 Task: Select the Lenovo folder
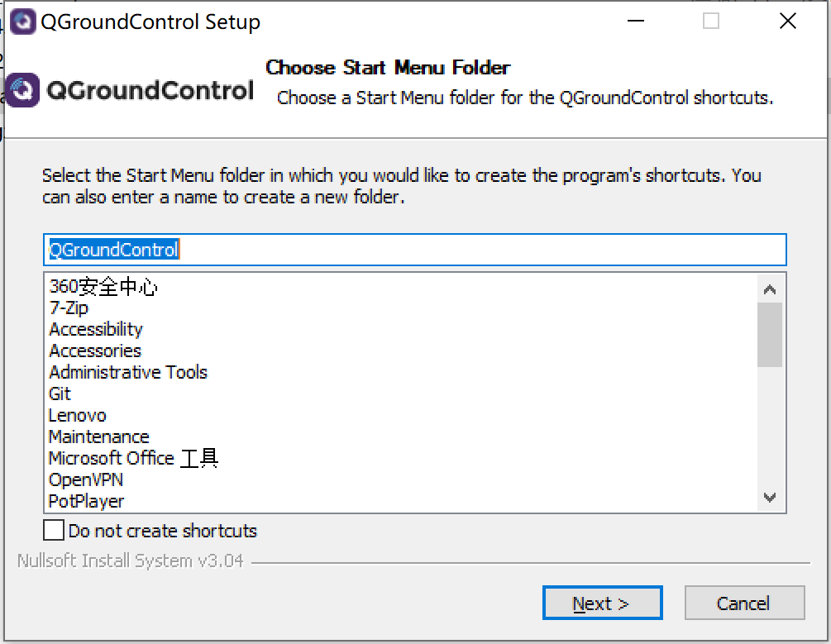78,416
